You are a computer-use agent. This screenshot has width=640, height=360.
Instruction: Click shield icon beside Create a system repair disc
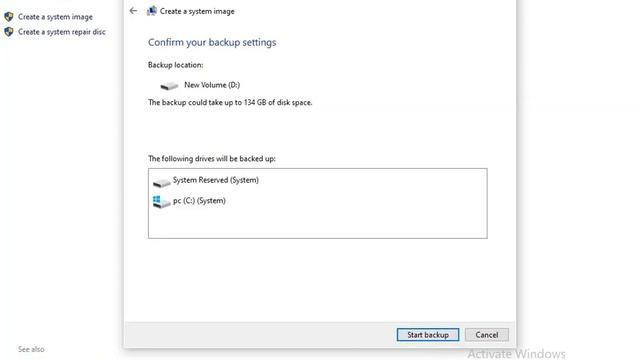pyautogui.click(x=9, y=32)
